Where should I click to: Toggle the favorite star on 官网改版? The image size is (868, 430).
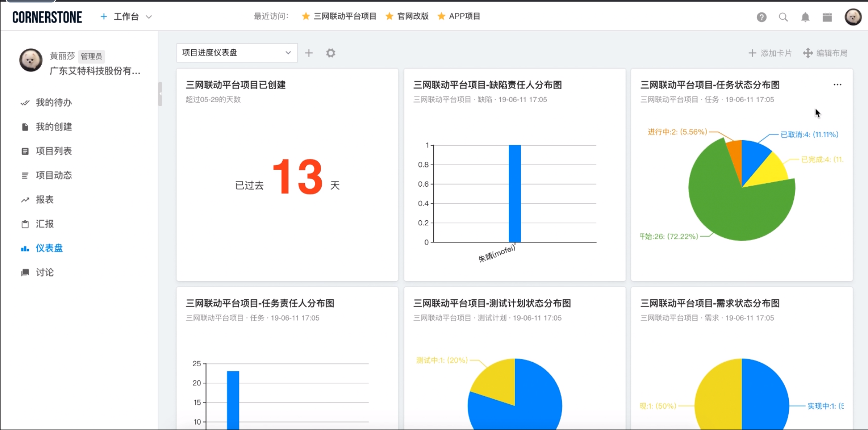[389, 16]
